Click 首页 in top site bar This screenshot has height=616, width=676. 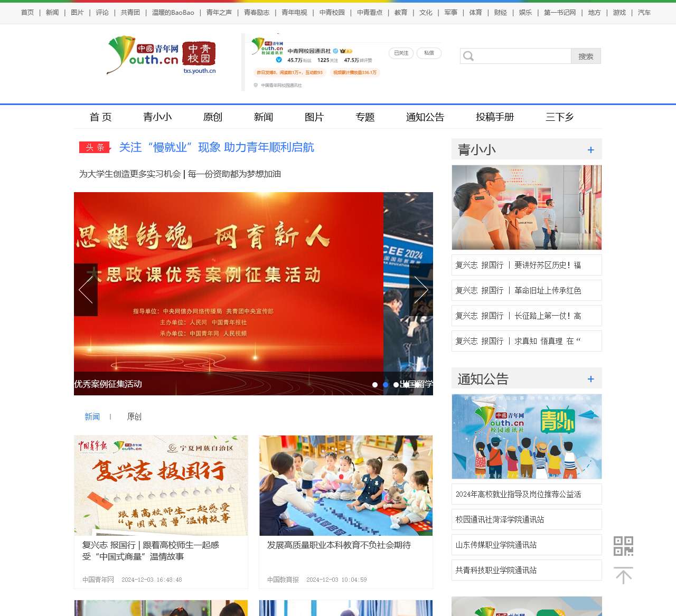27,12
